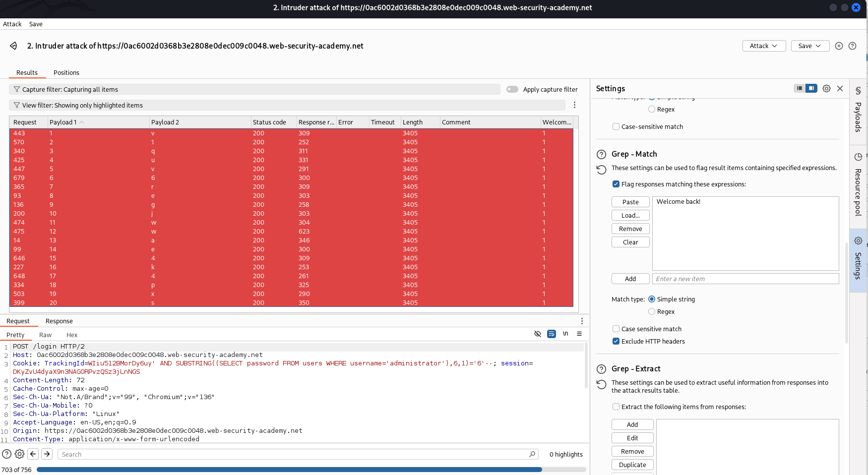868x475 pixels.
Task: Select Simple string match type radio
Action: (x=652, y=299)
